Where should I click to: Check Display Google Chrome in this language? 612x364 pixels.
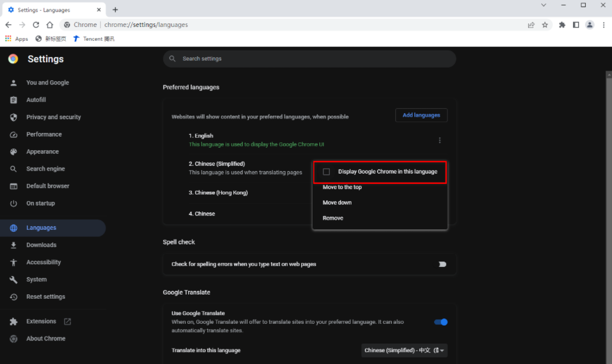click(326, 172)
